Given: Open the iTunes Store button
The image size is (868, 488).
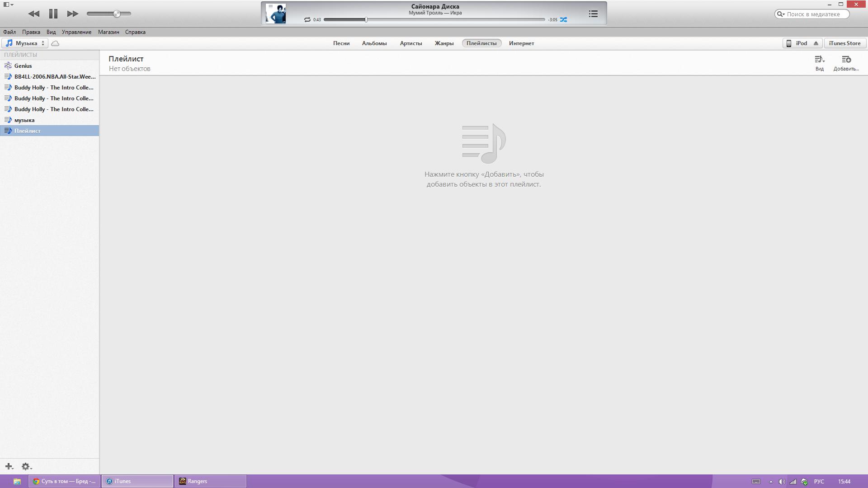Looking at the screenshot, I should (x=844, y=43).
